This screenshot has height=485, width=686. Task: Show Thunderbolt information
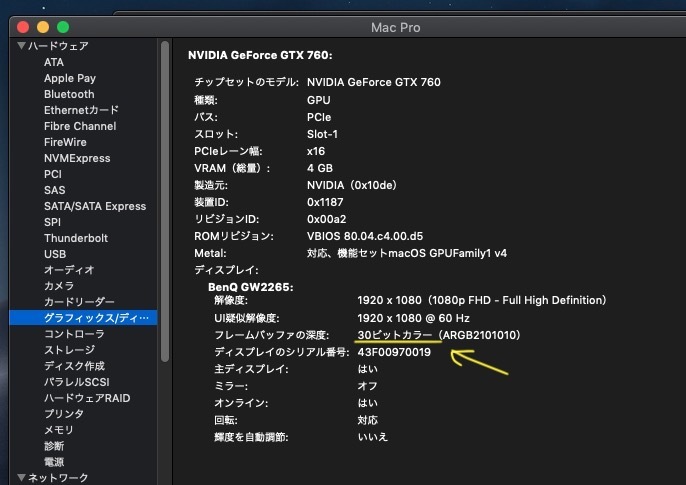(x=76, y=238)
